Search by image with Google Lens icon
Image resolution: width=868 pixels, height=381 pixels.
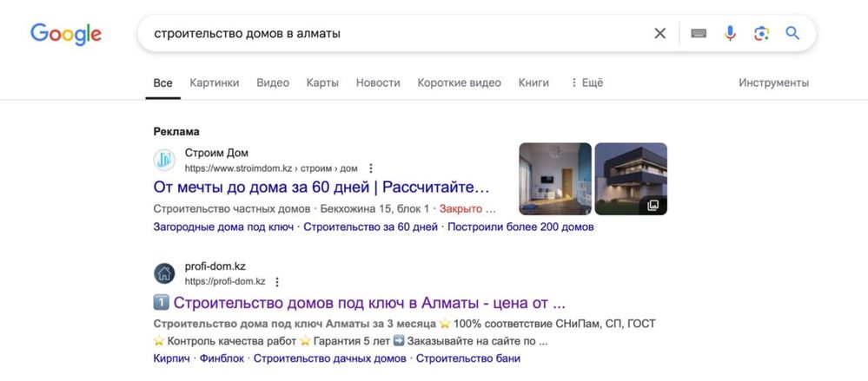[762, 34]
